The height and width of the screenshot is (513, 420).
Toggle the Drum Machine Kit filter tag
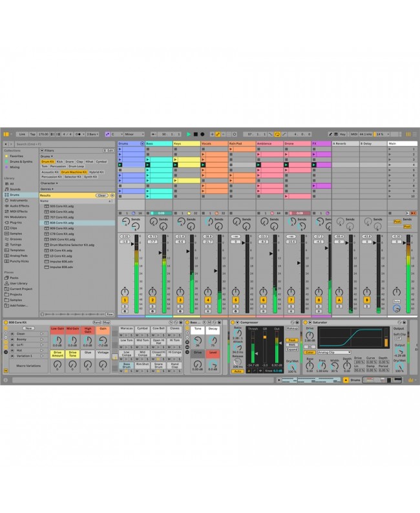(x=74, y=172)
